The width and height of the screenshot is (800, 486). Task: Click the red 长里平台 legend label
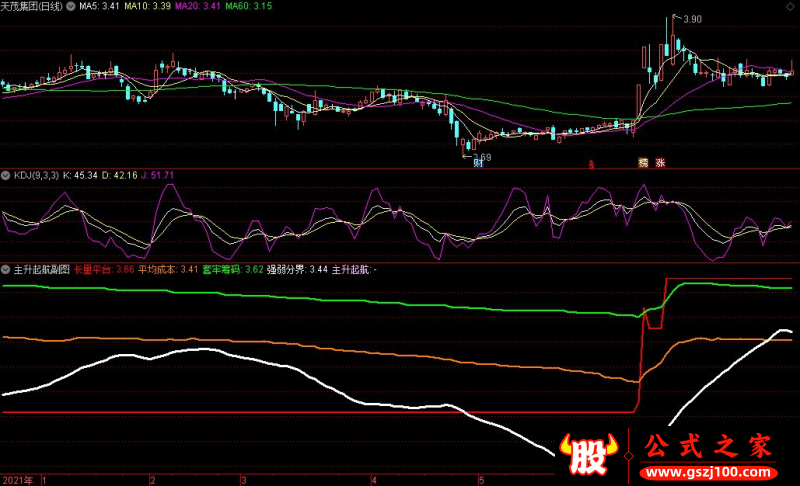92,269
